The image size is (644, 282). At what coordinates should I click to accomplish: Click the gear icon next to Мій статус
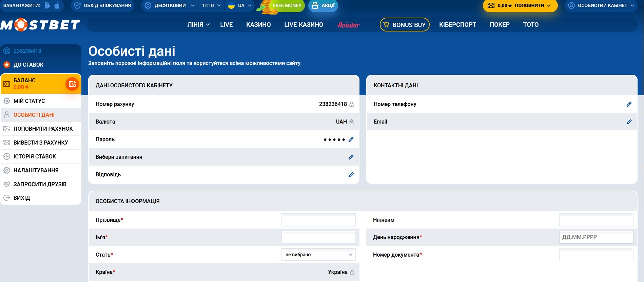(x=7, y=101)
